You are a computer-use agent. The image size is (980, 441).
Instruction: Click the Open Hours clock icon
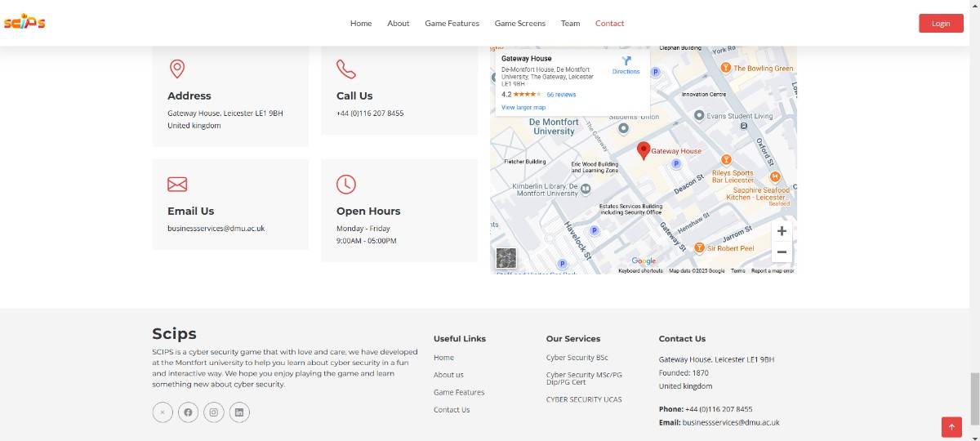click(x=346, y=185)
